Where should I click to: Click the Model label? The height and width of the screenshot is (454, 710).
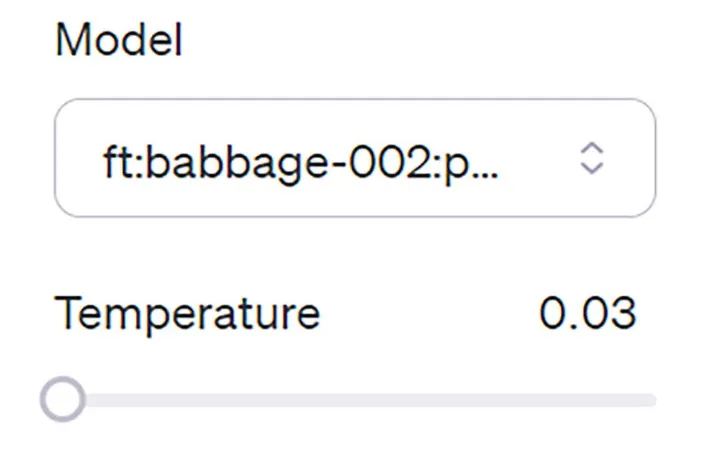pyautogui.click(x=118, y=42)
